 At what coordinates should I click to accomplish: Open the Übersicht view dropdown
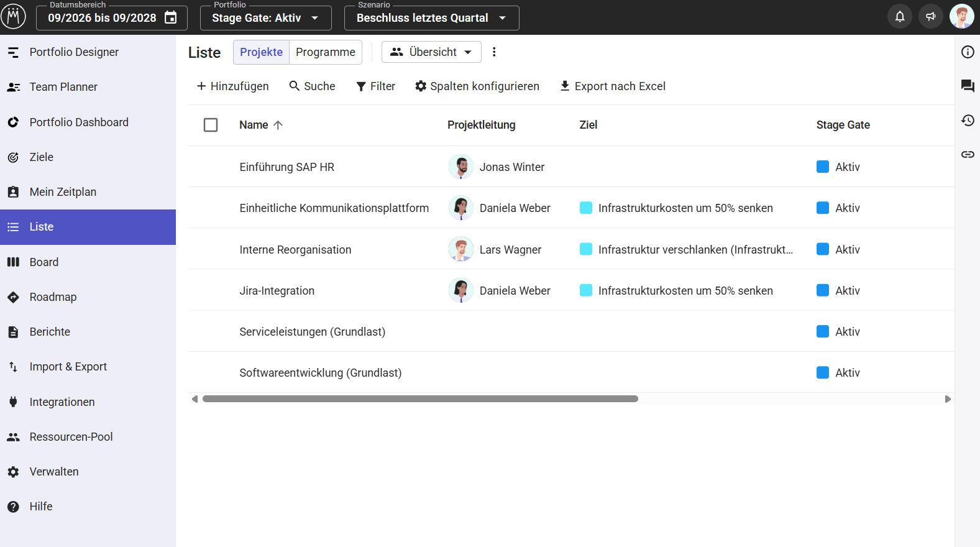[431, 52]
